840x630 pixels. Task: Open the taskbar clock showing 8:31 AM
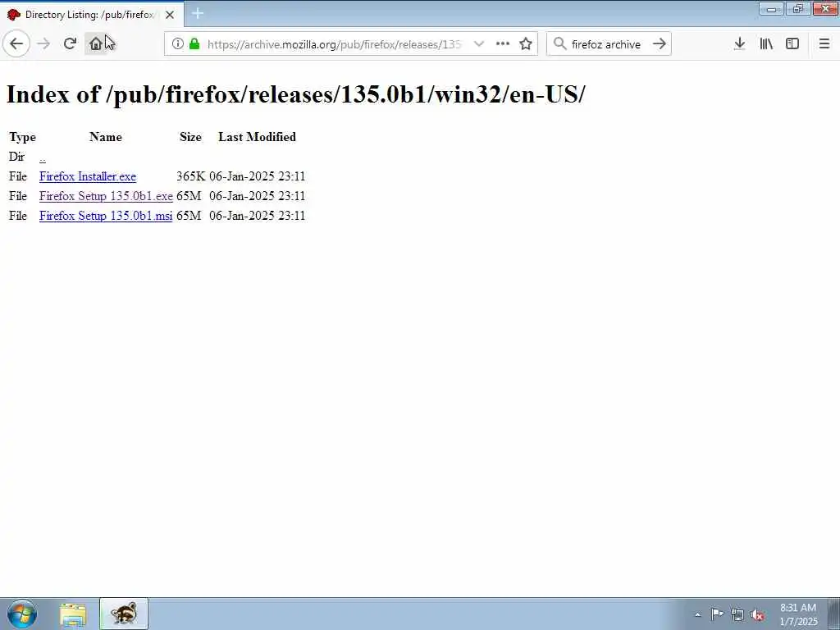[x=798, y=614]
